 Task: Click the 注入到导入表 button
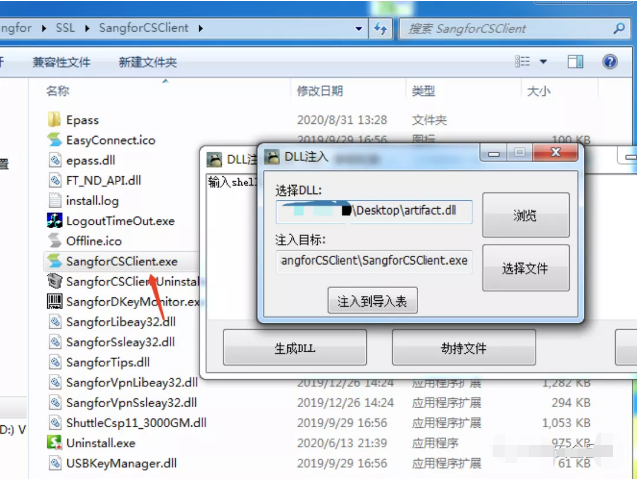[x=372, y=301]
